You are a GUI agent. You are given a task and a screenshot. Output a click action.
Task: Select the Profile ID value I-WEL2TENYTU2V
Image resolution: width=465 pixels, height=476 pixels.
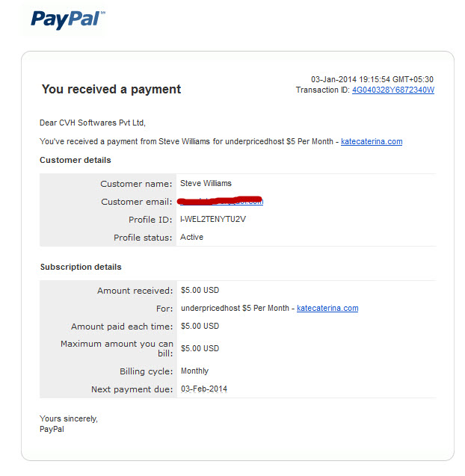[x=213, y=219]
